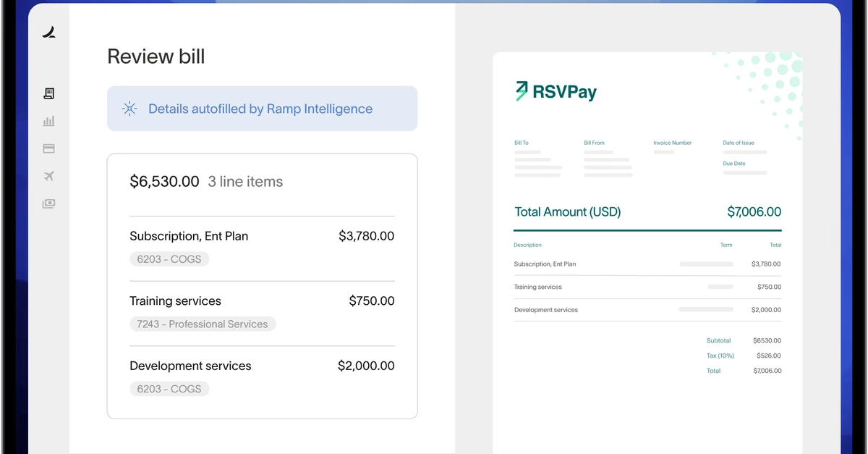Open the Details autofilled by Ramp Intelligence banner
The image size is (868, 454).
[262, 108]
